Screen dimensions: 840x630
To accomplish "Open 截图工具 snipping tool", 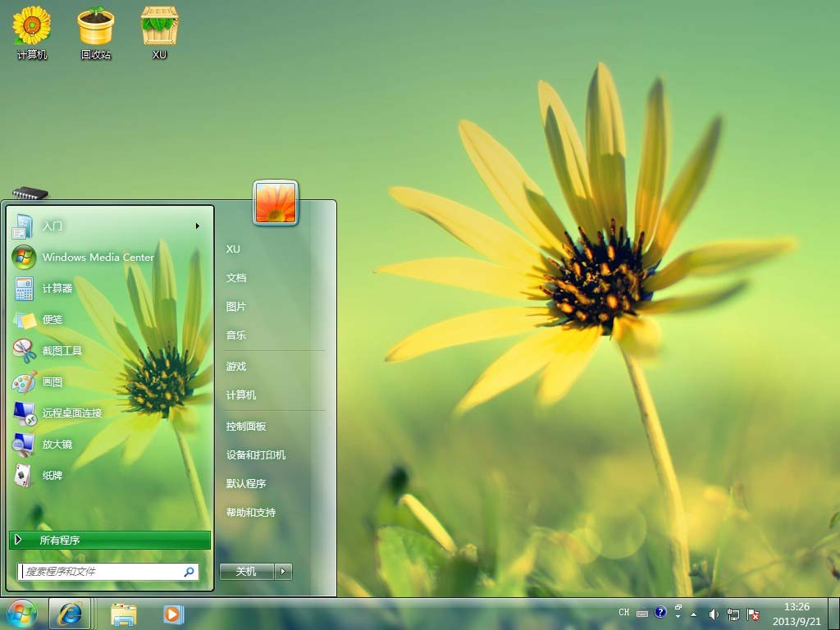I will [x=62, y=351].
